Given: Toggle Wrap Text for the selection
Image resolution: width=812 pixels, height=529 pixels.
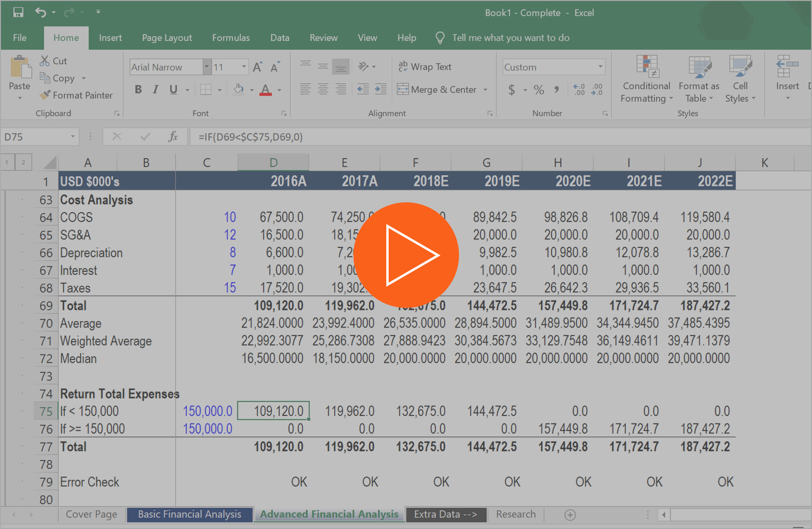Looking at the screenshot, I should (x=424, y=67).
